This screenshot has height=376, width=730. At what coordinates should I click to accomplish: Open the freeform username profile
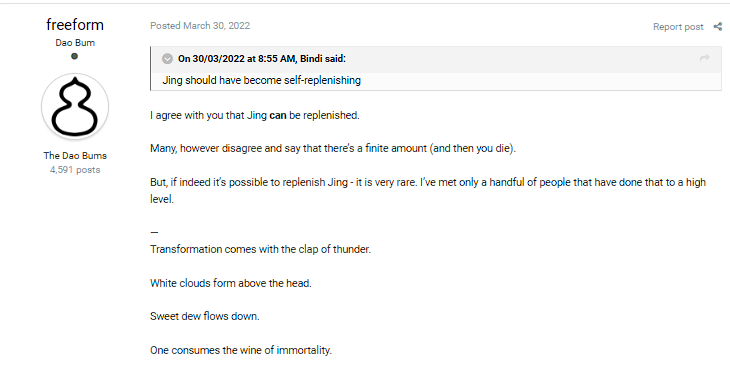point(75,25)
